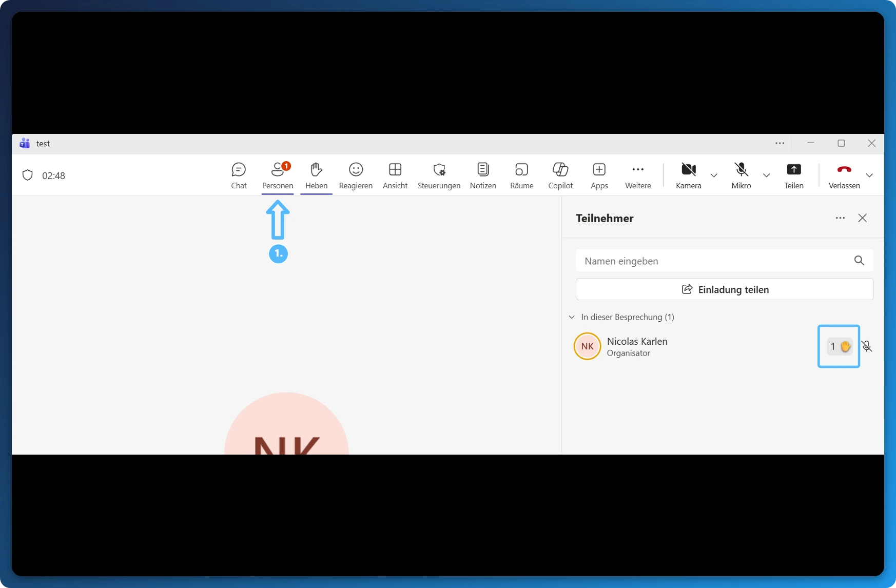The width and height of the screenshot is (896, 588).
Task: Open Reagieren to send a reaction
Action: coord(356,175)
